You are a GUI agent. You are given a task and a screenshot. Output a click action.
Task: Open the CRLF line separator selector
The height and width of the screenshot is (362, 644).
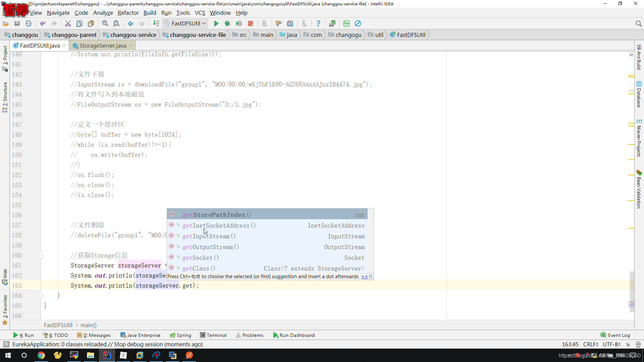[x=591, y=344]
